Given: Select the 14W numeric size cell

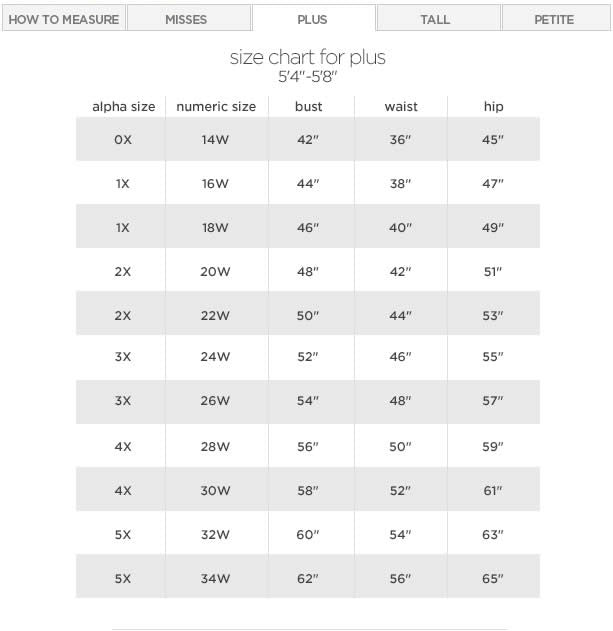Looking at the screenshot, I should [216, 140].
